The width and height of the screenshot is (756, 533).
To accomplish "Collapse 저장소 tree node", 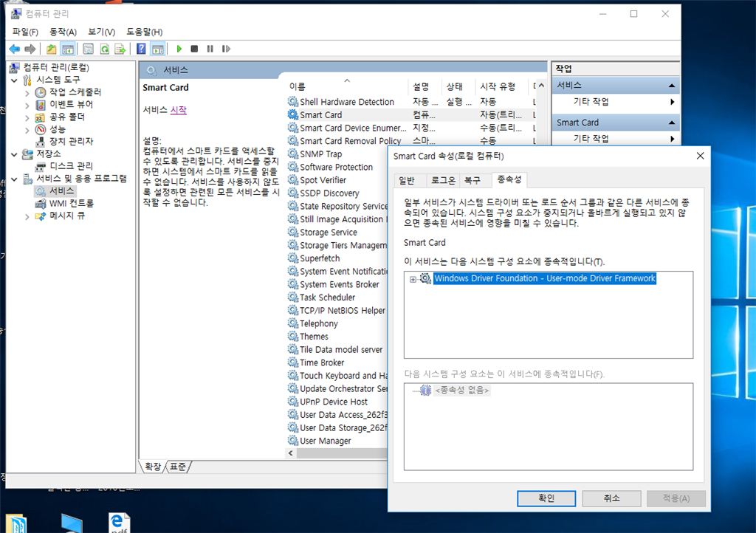I will pos(15,154).
